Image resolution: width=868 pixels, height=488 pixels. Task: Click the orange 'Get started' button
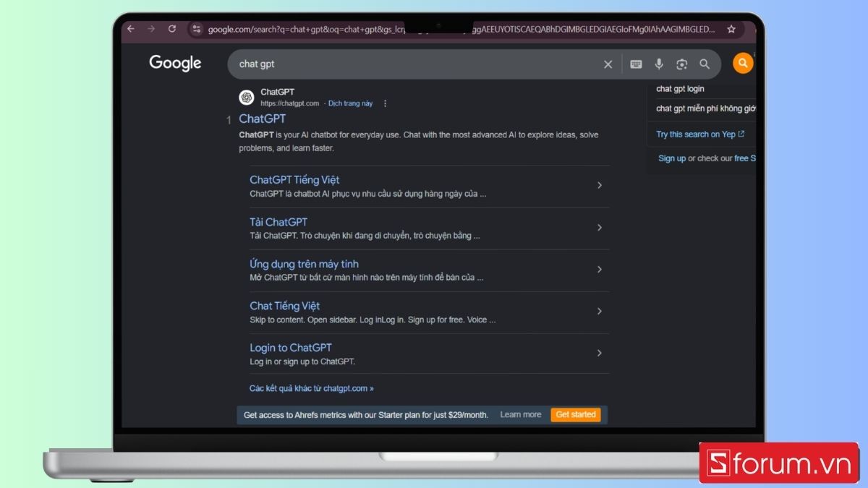tap(576, 415)
